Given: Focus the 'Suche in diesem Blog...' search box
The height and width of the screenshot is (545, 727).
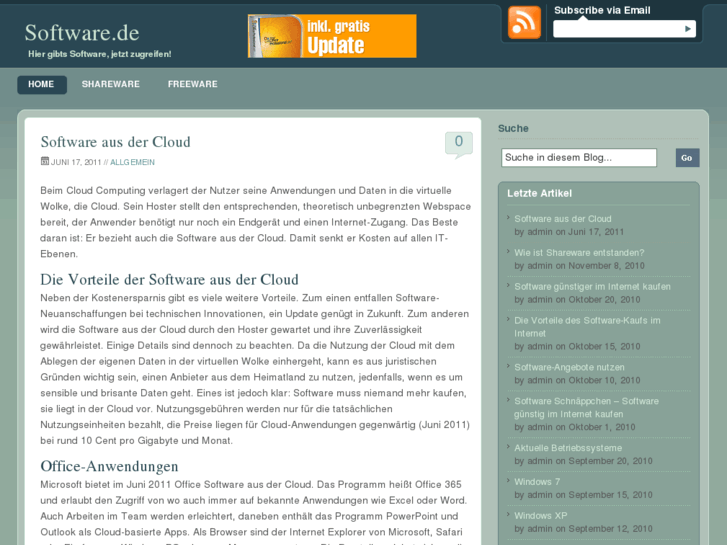Looking at the screenshot, I should 579,158.
